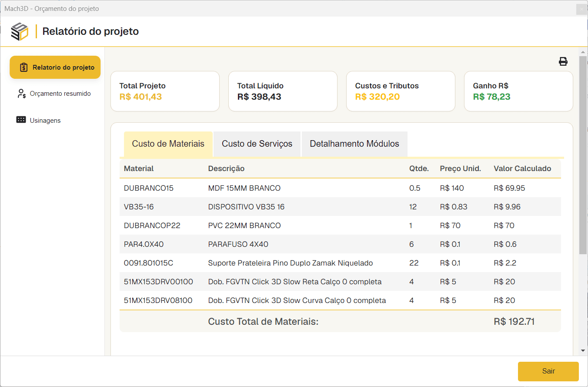Click the Custo Total de Materiais label
Viewport: 588px width, 387px height.
pyautogui.click(x=264, y=322)
